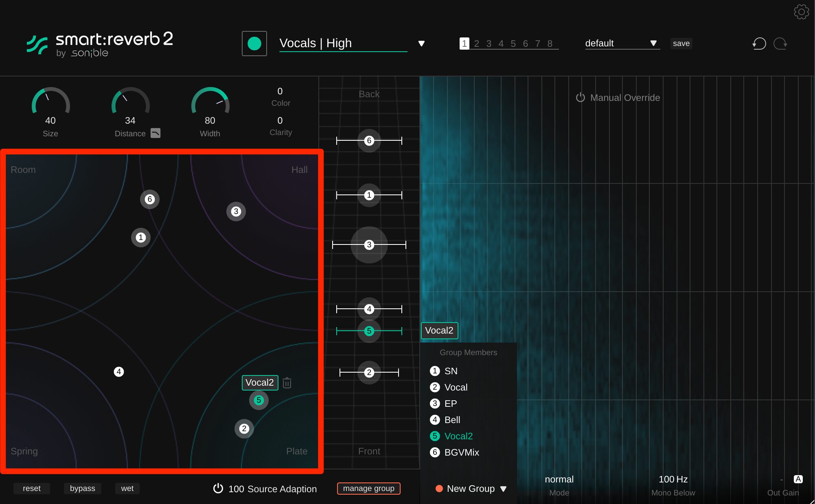Click the Color value 0
Screen dimensions: 815x504
pos(280,91)
